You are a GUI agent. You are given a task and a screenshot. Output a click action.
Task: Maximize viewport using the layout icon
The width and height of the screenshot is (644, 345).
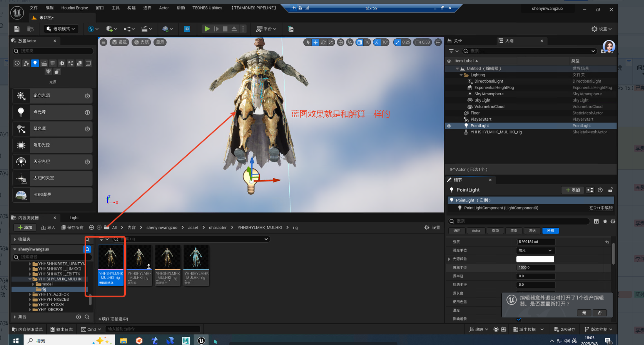(x=438, y=42)
